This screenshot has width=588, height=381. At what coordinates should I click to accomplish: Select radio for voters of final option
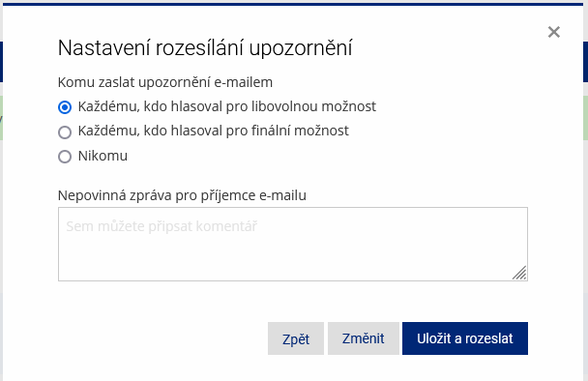pyautogui.click(x=65, y=132)
